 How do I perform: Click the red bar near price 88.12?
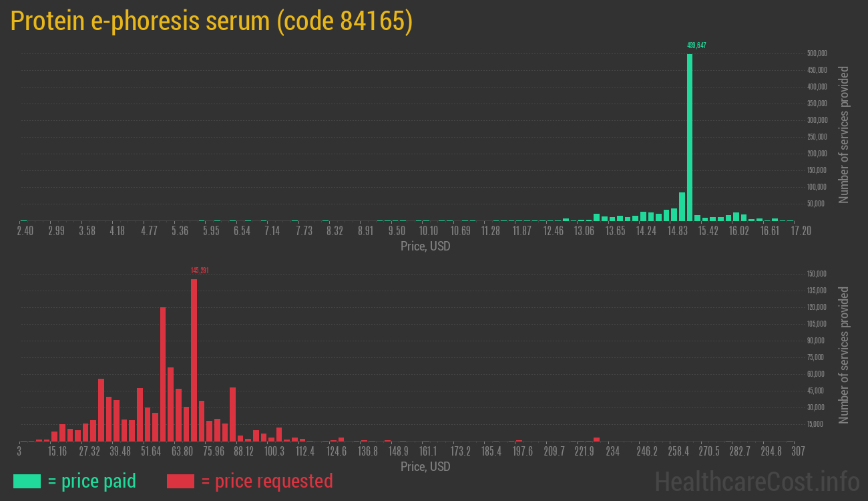tap(232, 414)
